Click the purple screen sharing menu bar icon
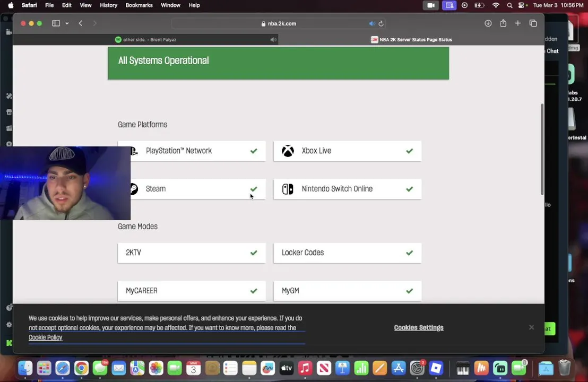The height and width of the screenshot is (382, 588). tap(449, 5)
